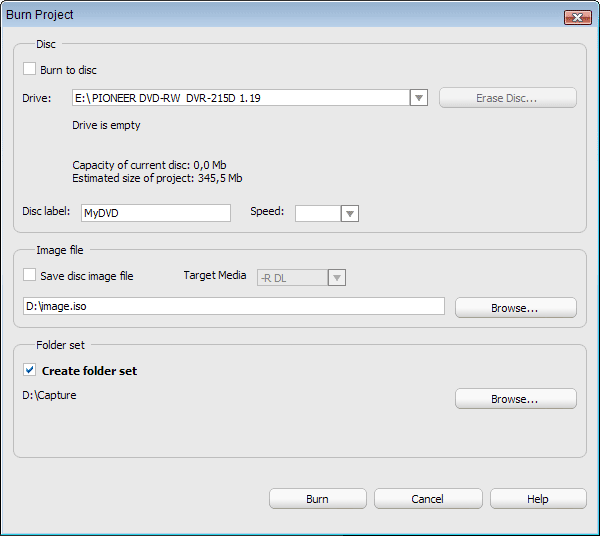This screenshot has height=536, width=600.
Task: Open the Speed dropdown
Action: (x=349, y=213)
